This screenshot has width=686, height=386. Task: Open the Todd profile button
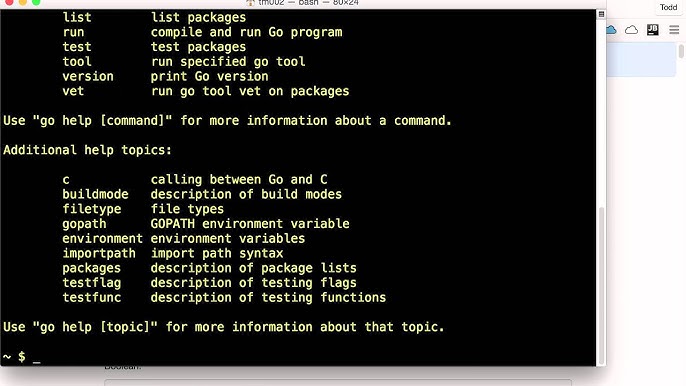coord(668,7)
